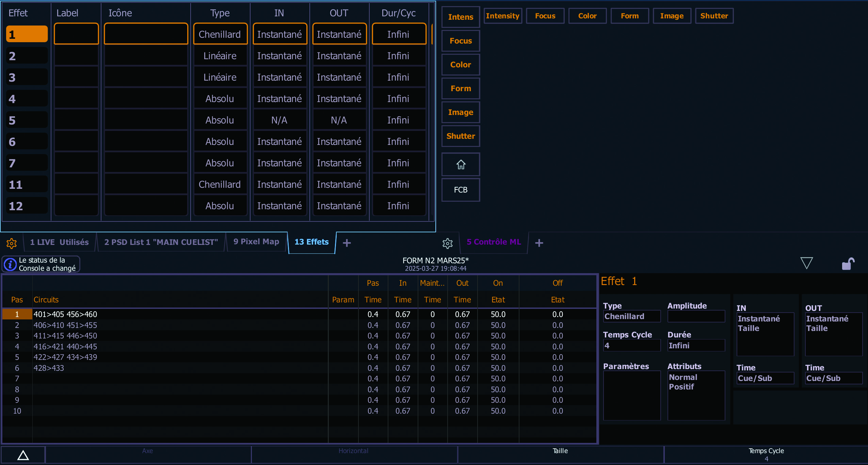Add new tab after Contrôle ML
The image size is (868, 465).
(x=539, y=243)
